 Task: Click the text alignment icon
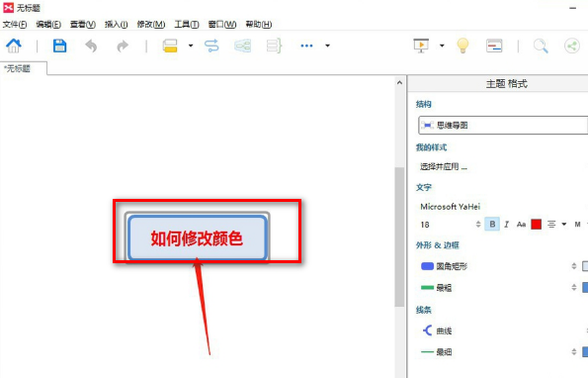[551, 225]
